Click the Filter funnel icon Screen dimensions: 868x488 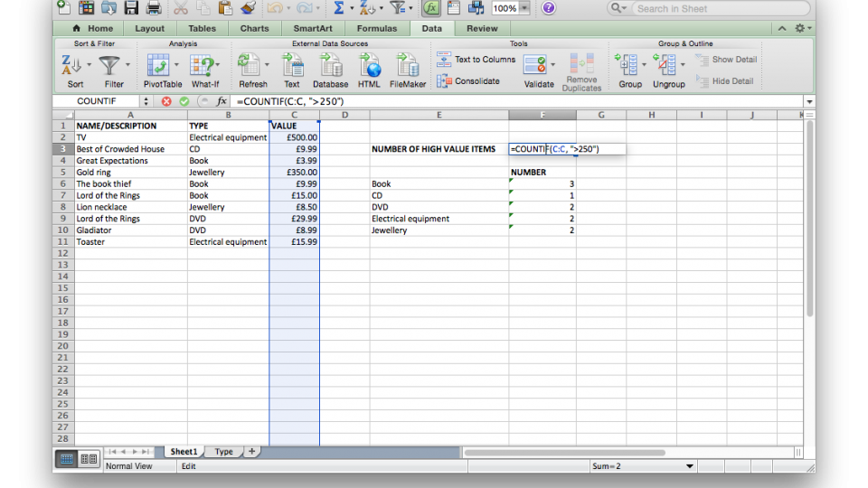point(109,65)
